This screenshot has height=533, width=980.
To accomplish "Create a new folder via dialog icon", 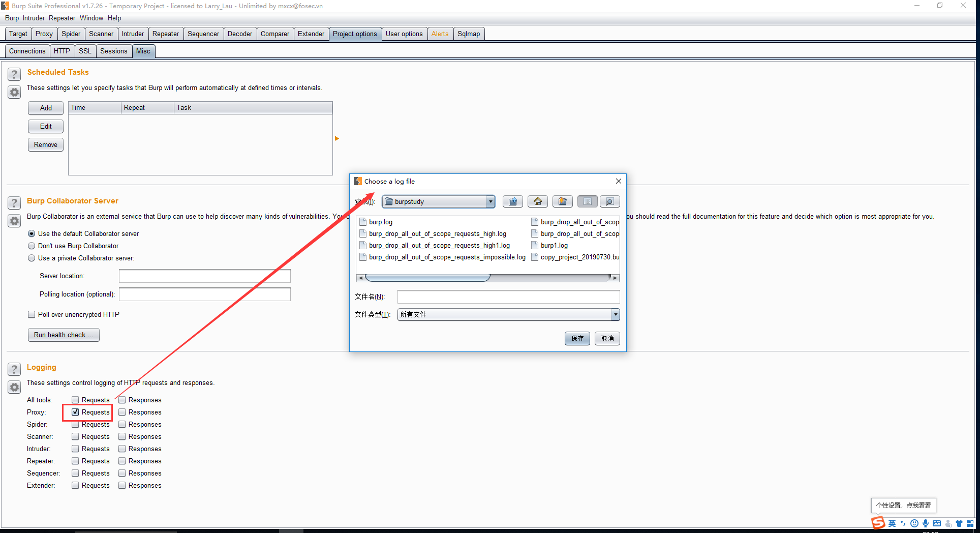I will click(562, 201).
